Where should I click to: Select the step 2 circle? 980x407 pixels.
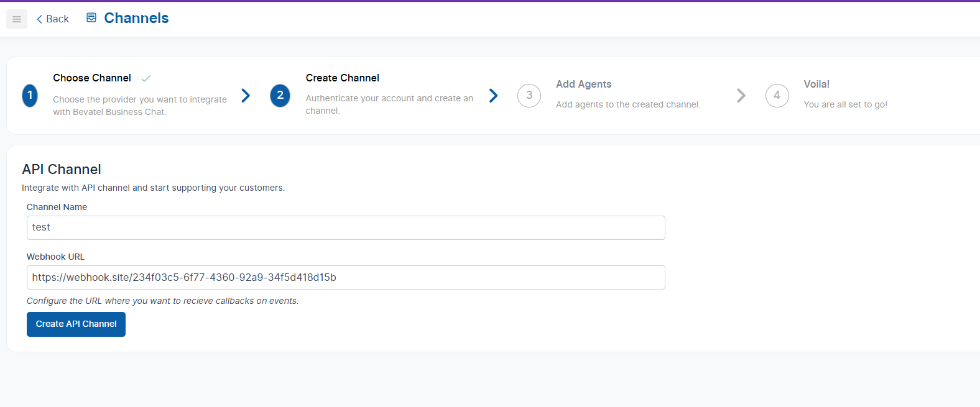click(x=280, y=96)
